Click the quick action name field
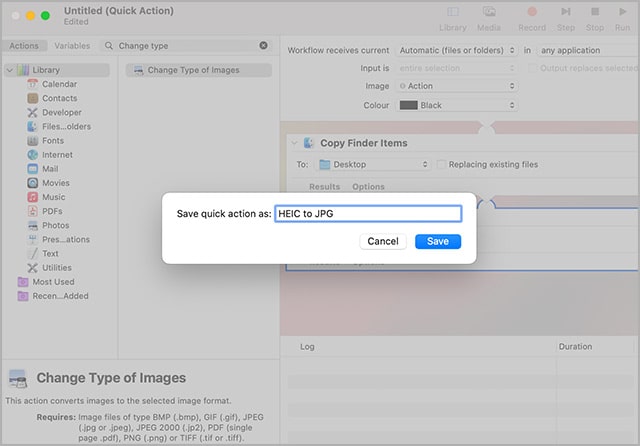Screen dimensions: 640x446 coord(367,214)
